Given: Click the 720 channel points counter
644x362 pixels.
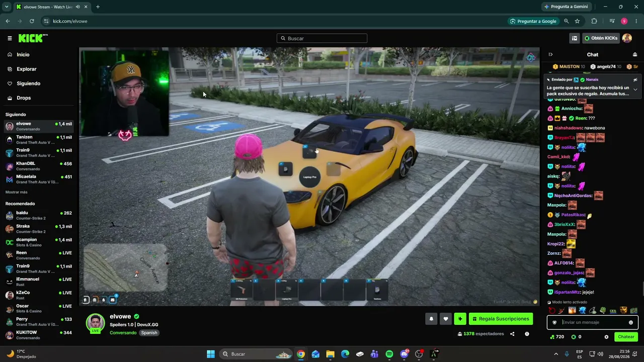Looking at the screenshot, I should 556,337.
